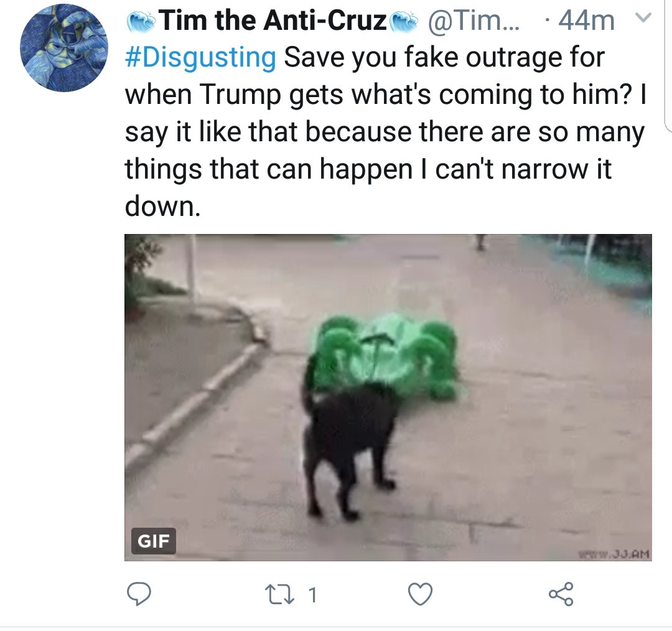Like the tweet with heart icon
Screen dimensions: 672x631
pyautogui.click(x=420, y=594)
